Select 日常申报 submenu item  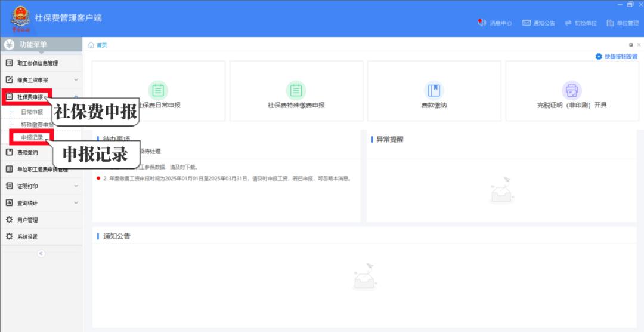pos(32,112)
